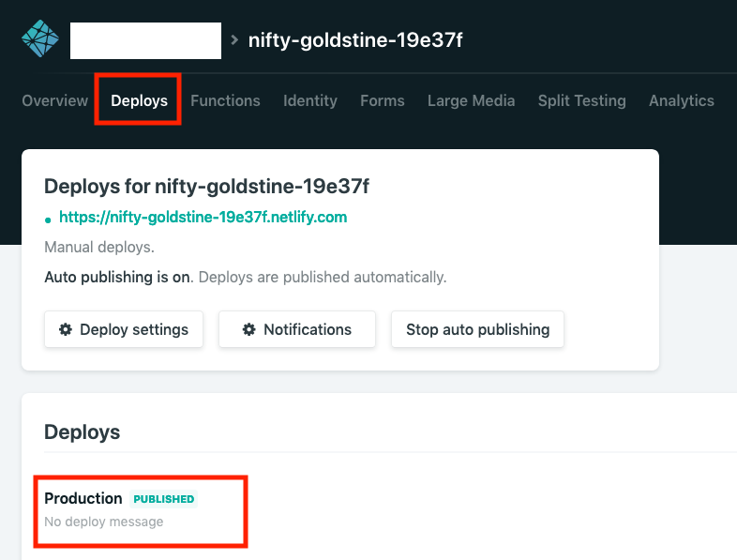Click site name nifty-goldstine-19e37f in breadcrumb
The height and width of the screenshot is (560, 737).
pos(355,40)
